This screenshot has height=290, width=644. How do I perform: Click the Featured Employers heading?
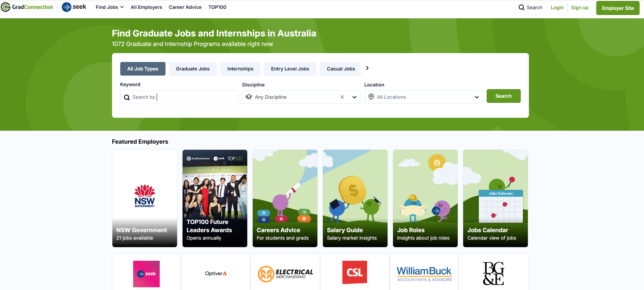pyautogui.click(x=140, y=142)
